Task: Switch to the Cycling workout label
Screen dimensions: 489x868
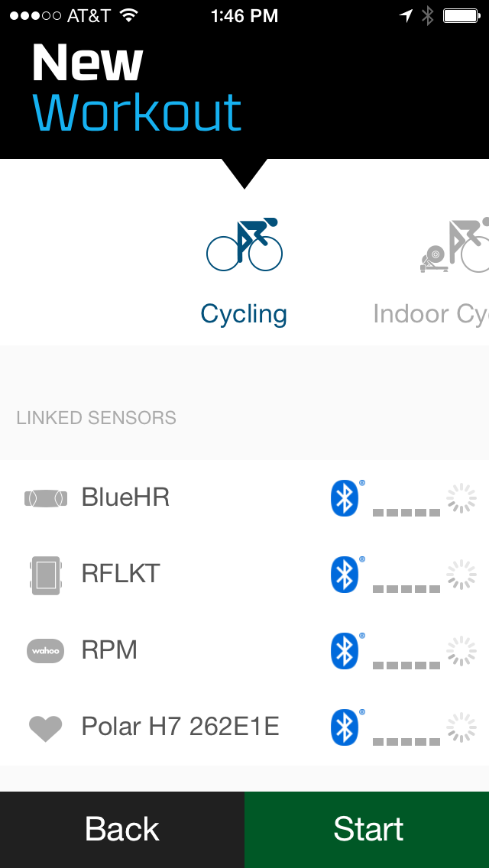Action: point(244,314)
